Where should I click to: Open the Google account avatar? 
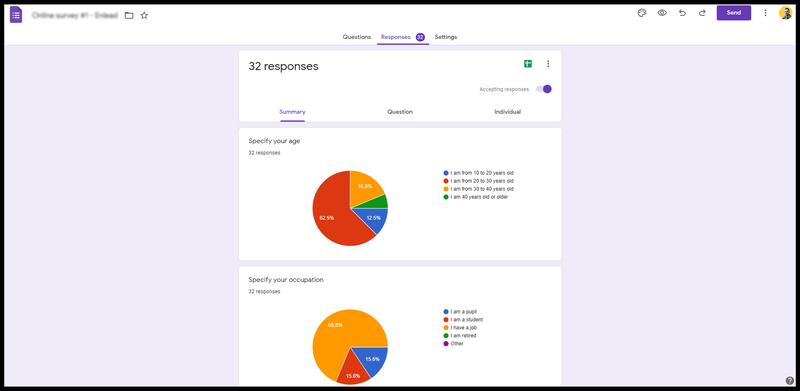785,13
